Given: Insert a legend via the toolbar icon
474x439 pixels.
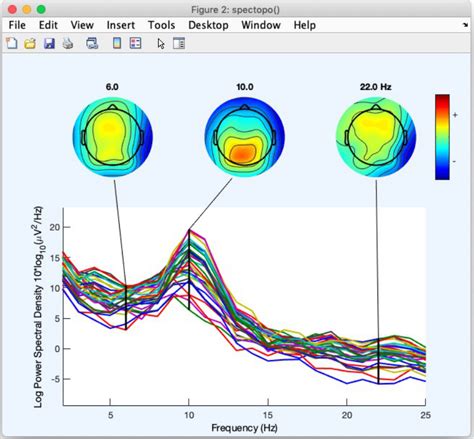Looking at the screenshot, I should (x=135, y=43).
